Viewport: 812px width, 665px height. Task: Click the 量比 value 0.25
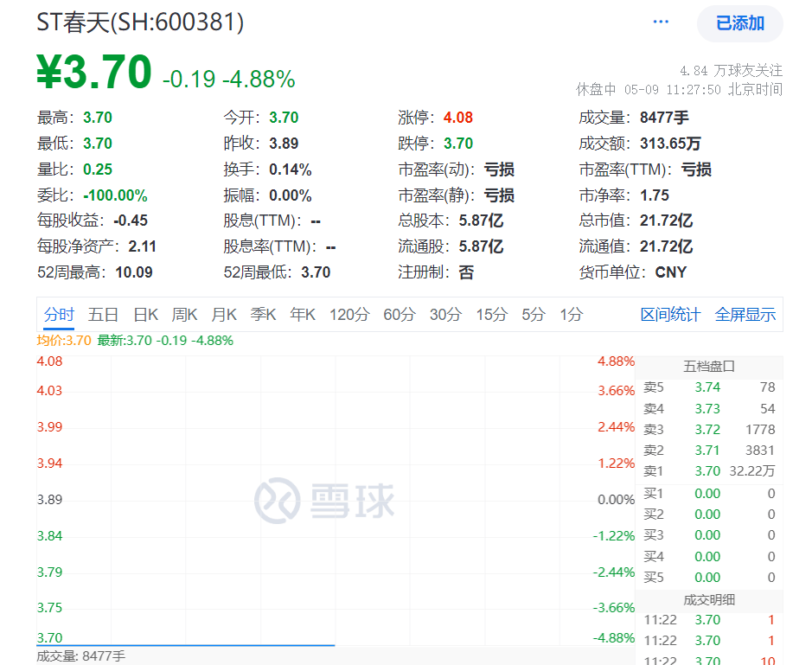coord(98,169)
